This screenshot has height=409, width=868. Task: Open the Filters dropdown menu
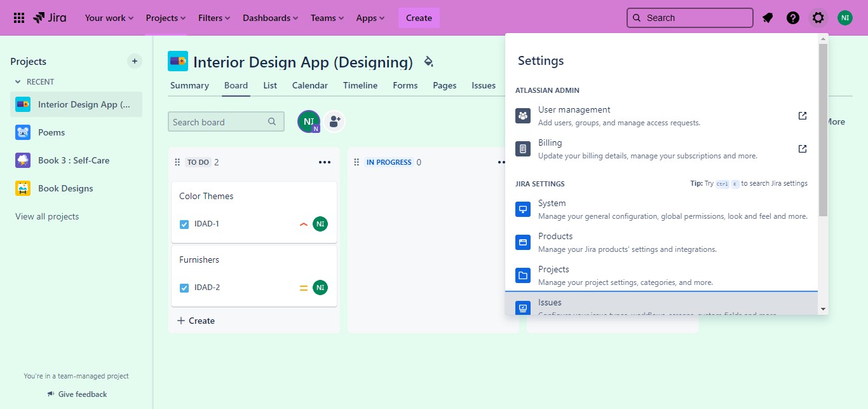[x=214, y=18]
